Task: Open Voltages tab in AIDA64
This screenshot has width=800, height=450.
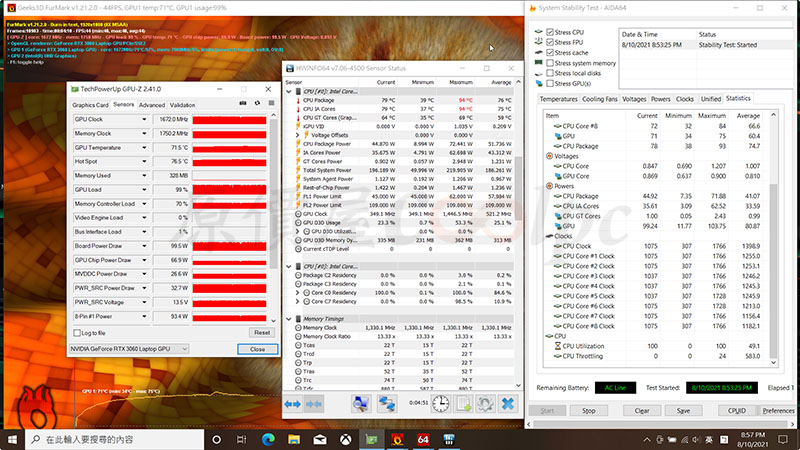Action: click(634, 99)
